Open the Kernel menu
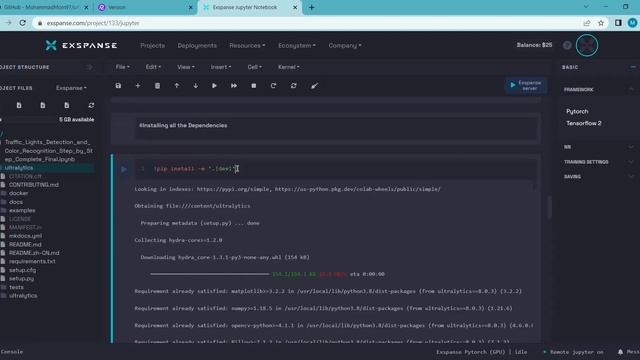The width and height of the screenshot is (640, 360). point(289,67)
